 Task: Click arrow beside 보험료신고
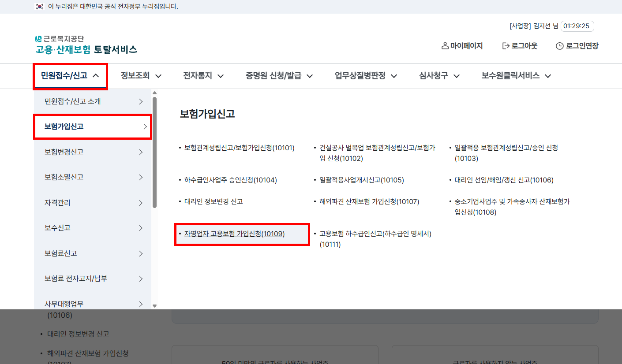coord(141,253)
